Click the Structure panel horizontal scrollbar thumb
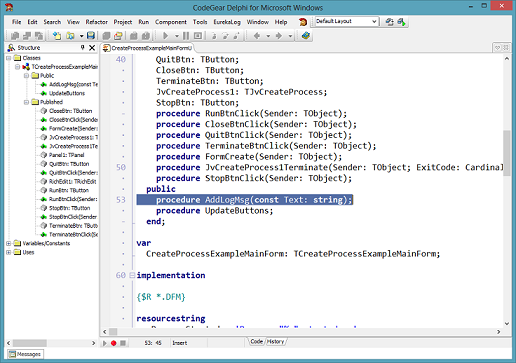Screen dimensions: 516x363 30,343
